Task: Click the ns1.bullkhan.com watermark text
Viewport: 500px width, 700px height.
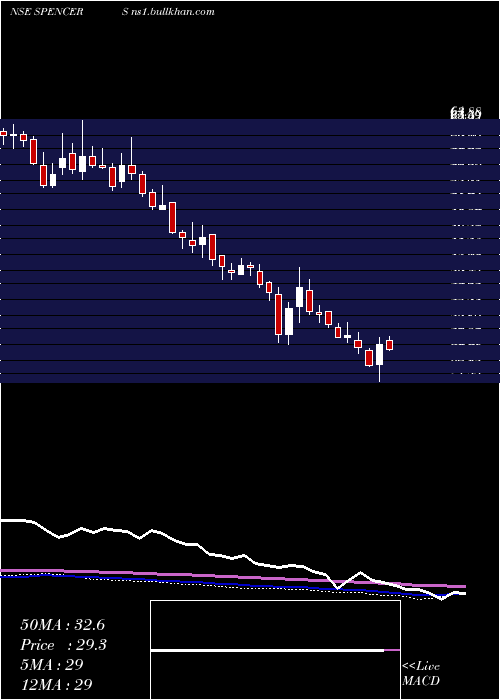Action: point(174,12)
